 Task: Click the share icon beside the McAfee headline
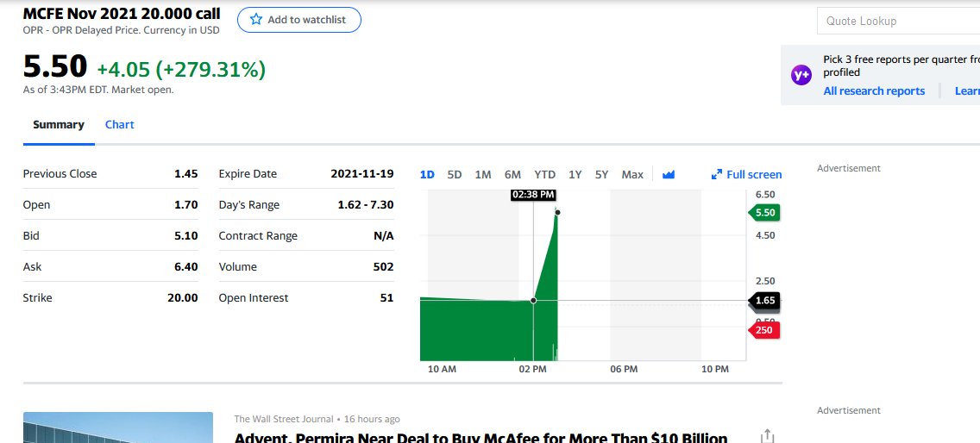[767, 436]
